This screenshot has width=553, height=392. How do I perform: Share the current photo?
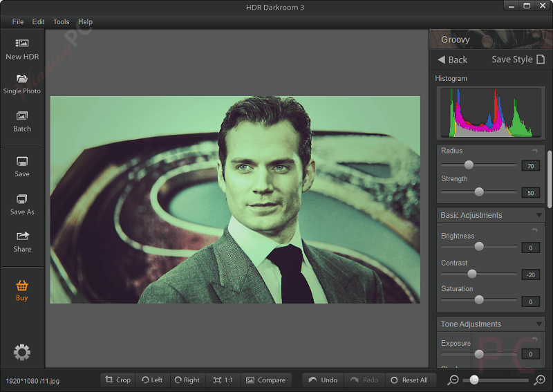coord(22,236)
